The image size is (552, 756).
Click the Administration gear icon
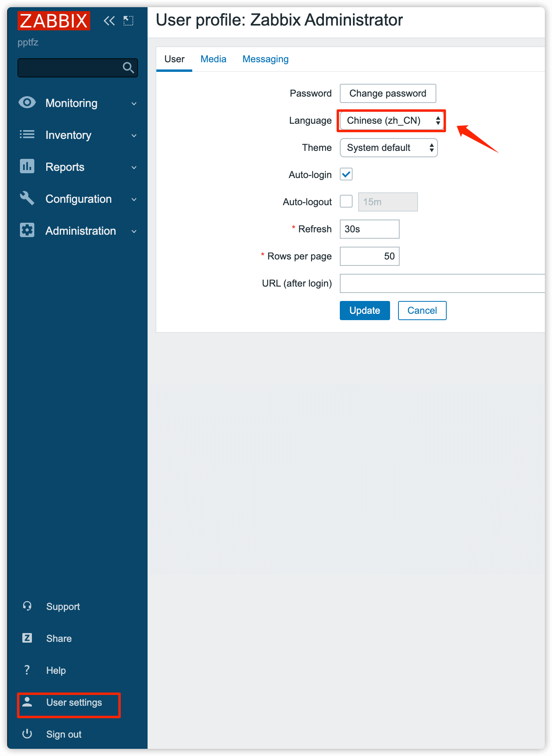(27, 230)
